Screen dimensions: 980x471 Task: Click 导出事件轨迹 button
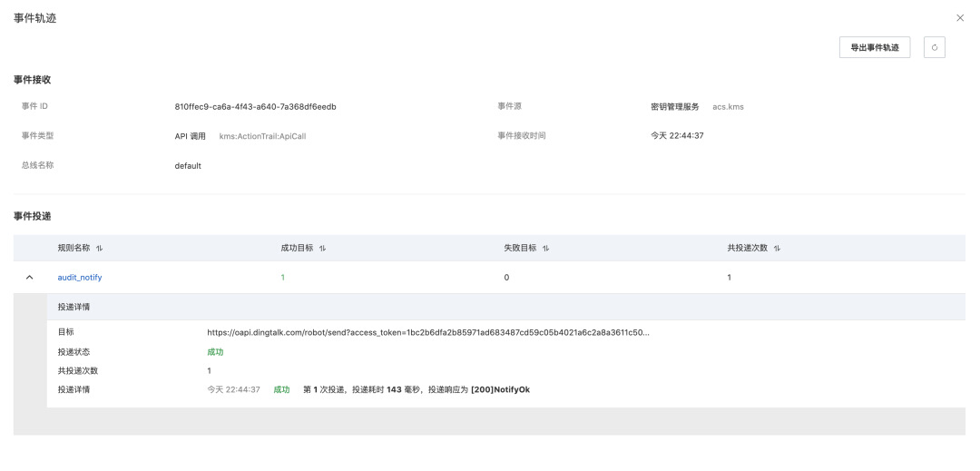[x=875, y=47]
